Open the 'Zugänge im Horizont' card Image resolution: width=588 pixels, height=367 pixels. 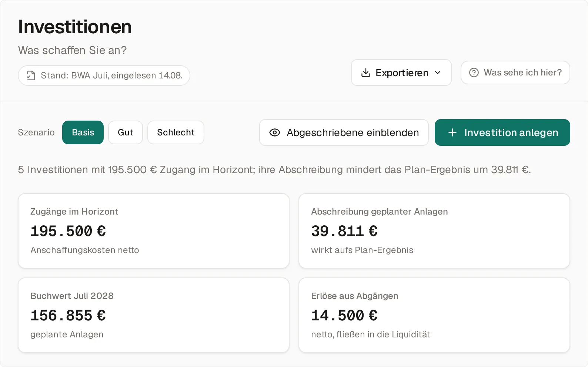click(154, 231)
